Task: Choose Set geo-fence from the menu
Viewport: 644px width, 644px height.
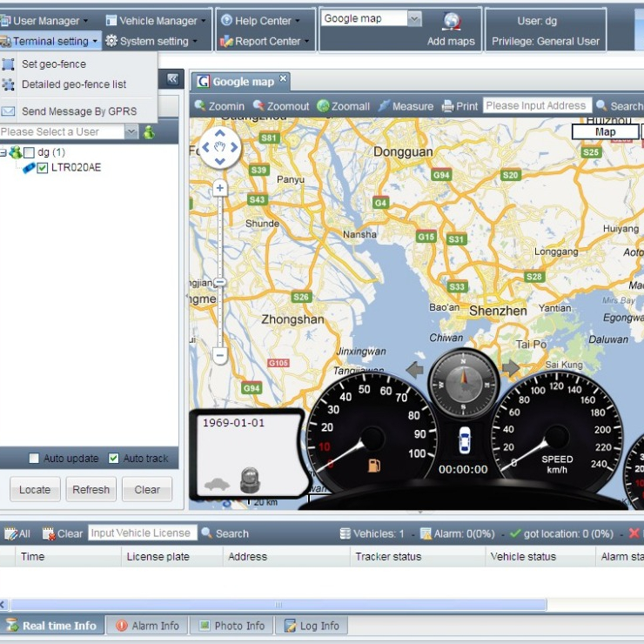Action: click(x=54, y=64)
